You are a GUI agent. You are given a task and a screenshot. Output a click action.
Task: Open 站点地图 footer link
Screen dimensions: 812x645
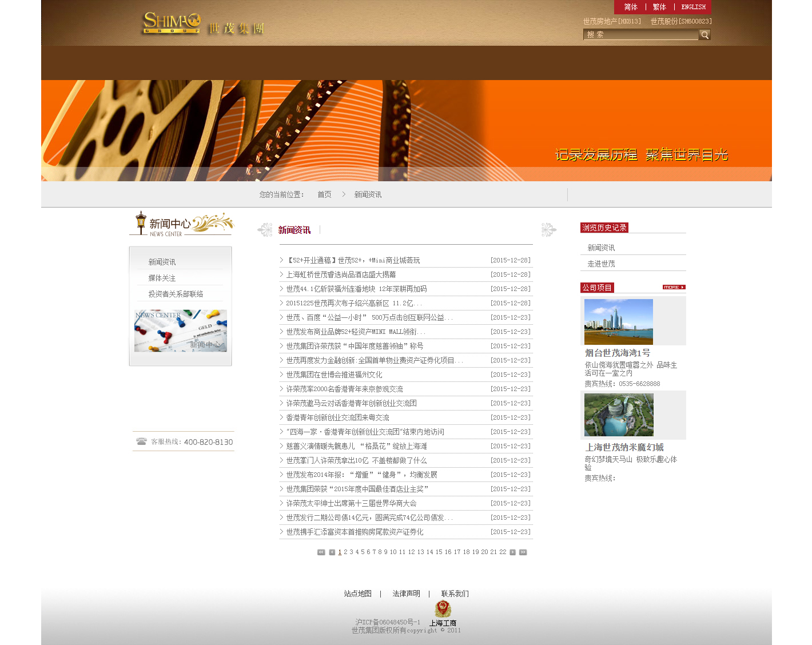tap(358, 594)
